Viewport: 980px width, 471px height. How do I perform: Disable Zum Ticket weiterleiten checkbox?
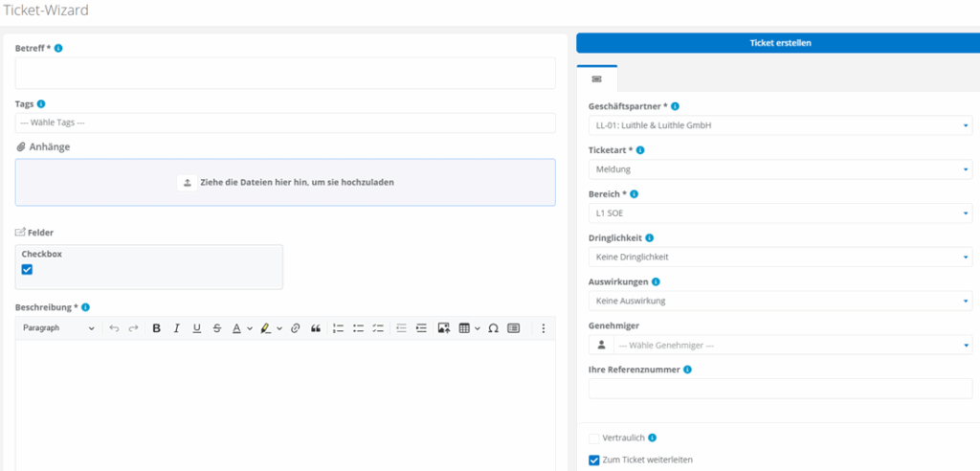click(x=593, y=460)
